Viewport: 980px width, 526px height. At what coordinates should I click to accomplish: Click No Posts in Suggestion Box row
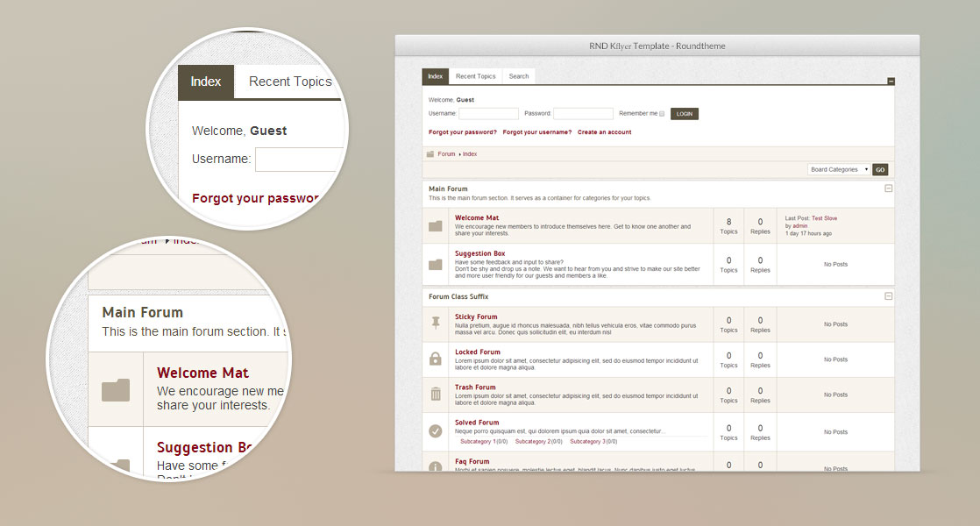pos(835,265)
